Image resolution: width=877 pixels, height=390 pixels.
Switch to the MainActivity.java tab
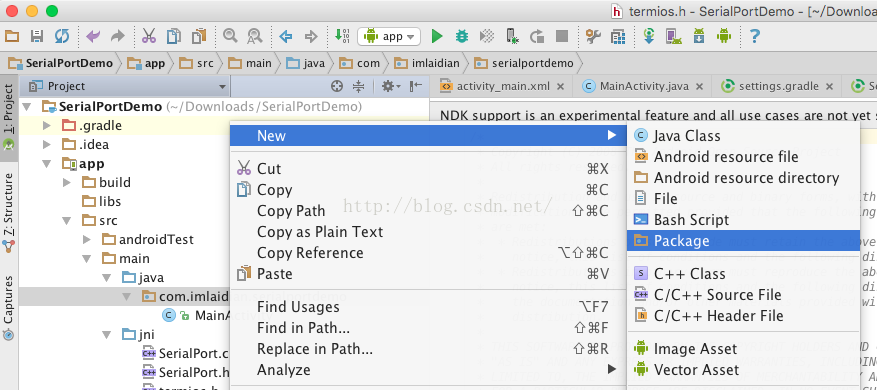(x=644, y=86)
